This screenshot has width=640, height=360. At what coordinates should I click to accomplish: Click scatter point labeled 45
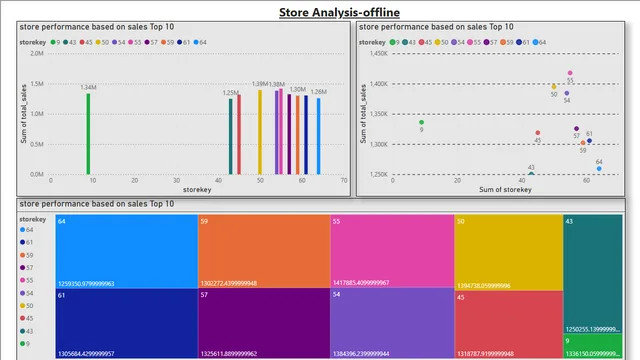click(x=538, y=133)
